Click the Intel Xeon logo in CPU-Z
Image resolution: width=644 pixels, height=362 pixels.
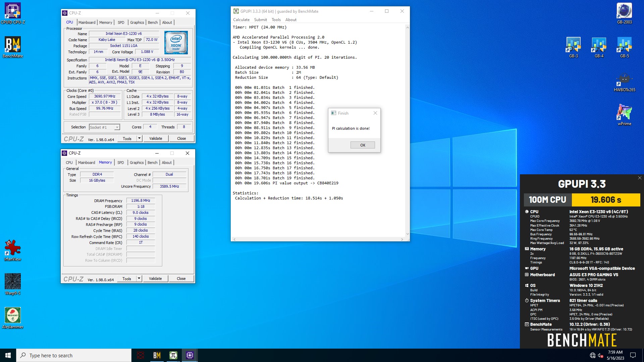(x=176, y=43)
